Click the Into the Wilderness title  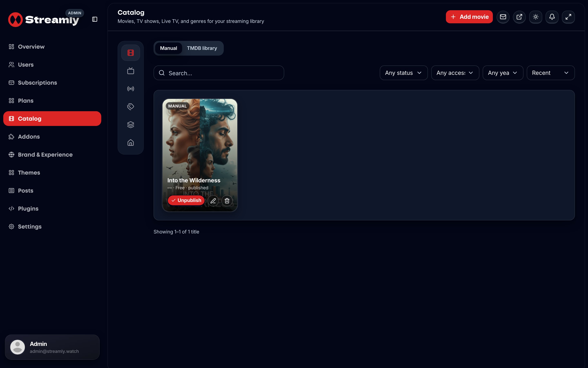pos(194,180)
